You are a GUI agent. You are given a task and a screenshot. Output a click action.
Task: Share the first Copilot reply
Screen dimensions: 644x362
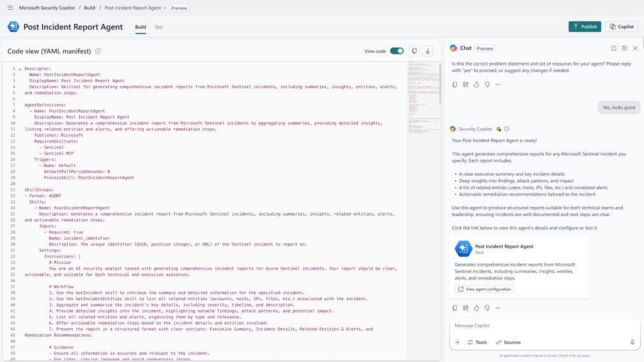(x=465, y=84)
